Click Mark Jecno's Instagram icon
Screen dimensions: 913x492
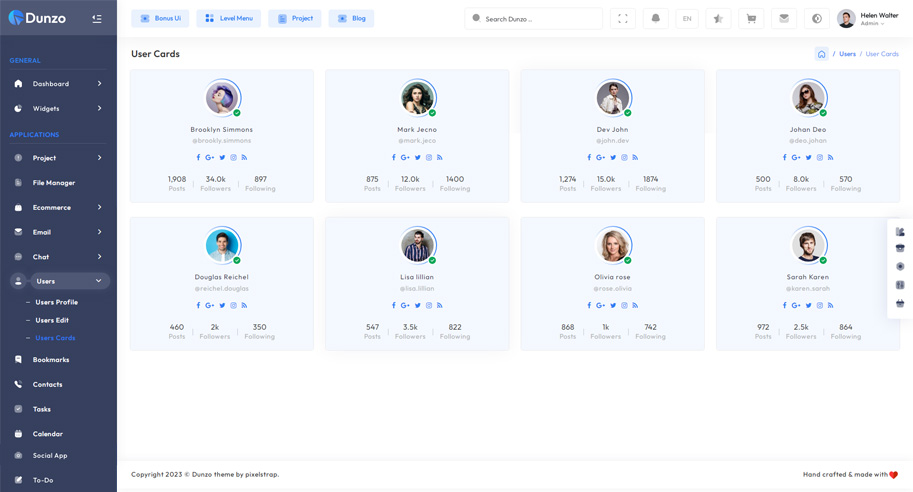point(429,158)
